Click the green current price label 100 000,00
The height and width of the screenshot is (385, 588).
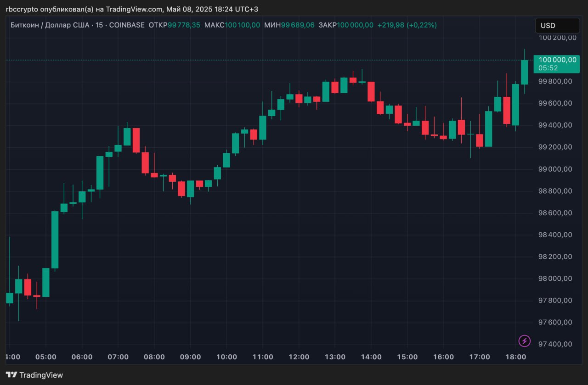(557, 60)
